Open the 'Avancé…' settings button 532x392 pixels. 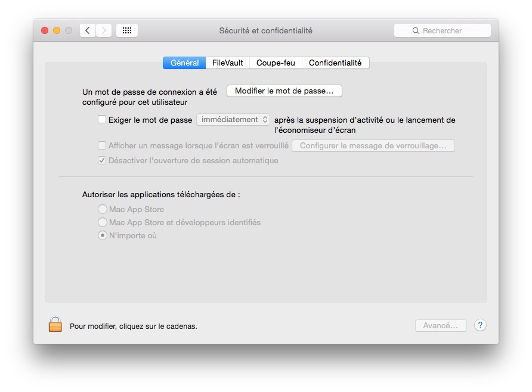(x=441, y=326)
